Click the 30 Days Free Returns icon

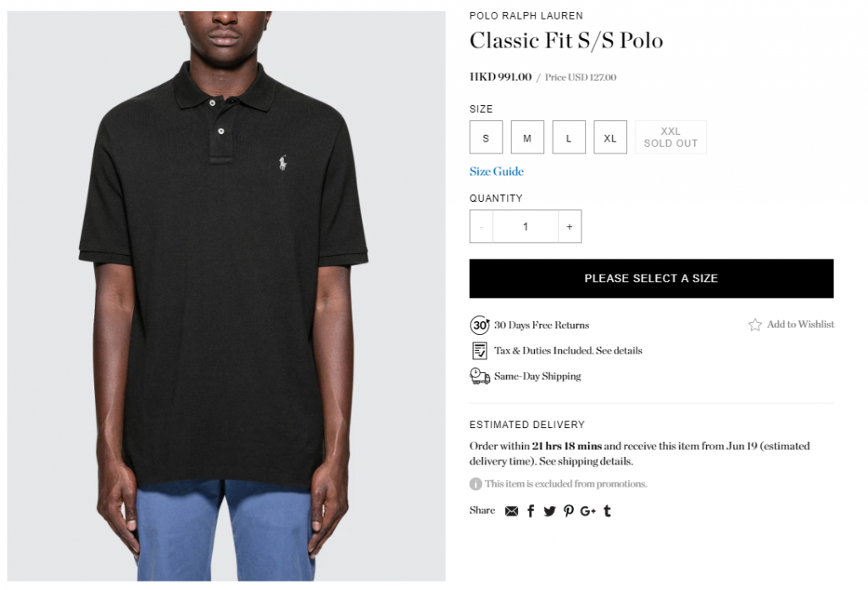(480, 325)
